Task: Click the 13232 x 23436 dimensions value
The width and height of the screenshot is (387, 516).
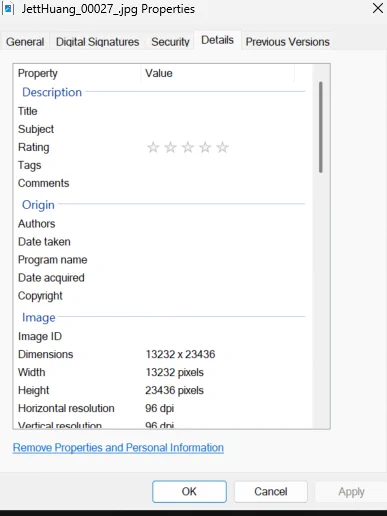Action: tap(180, 354)
